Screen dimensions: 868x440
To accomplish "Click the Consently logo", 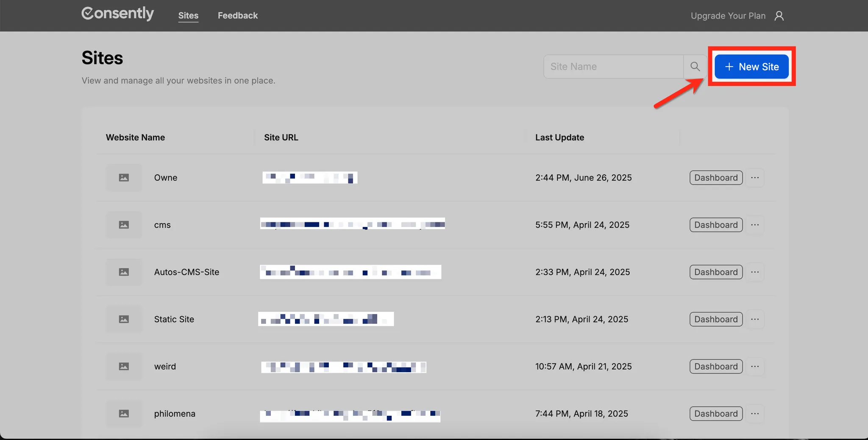I will tap(117, 13).
